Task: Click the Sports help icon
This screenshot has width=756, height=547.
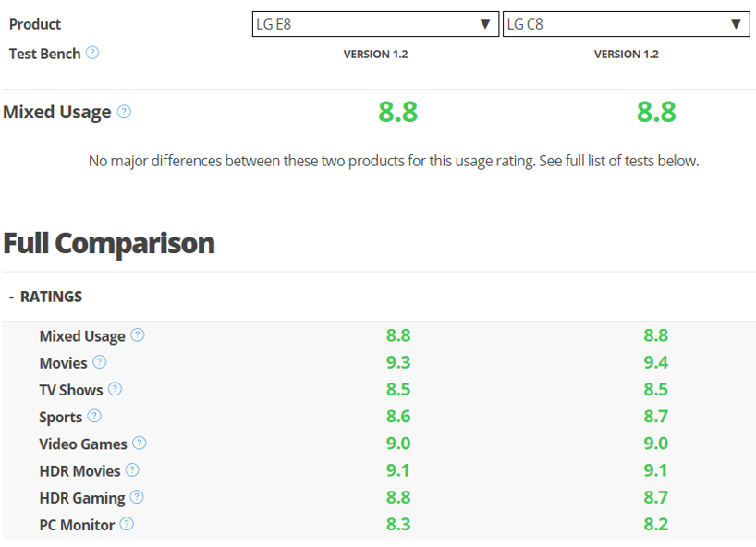Action: click(94, 416)
